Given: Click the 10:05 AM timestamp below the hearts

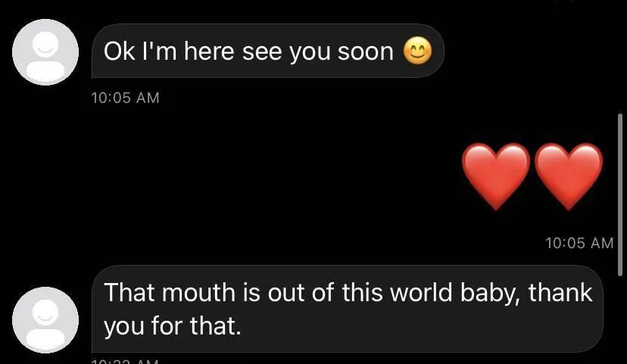Looking at the screenshot, I should (579, 243).
